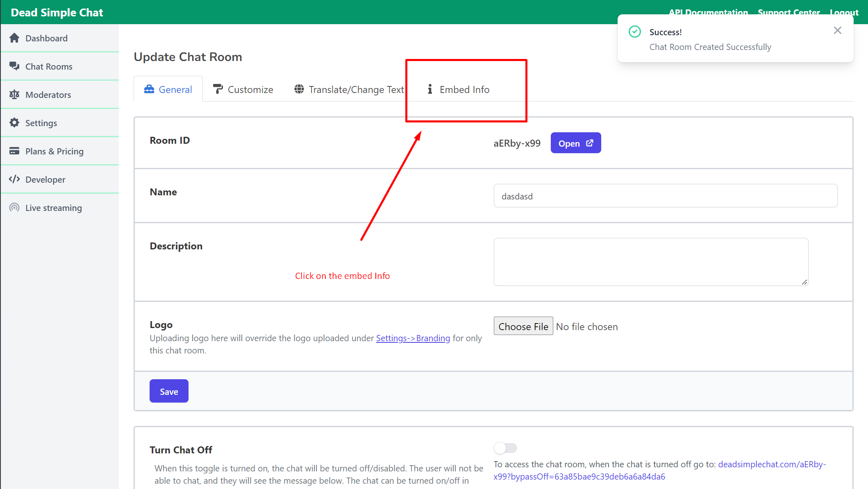
Task: Click the Settings->Branding hyperlink
Action: 412,338
